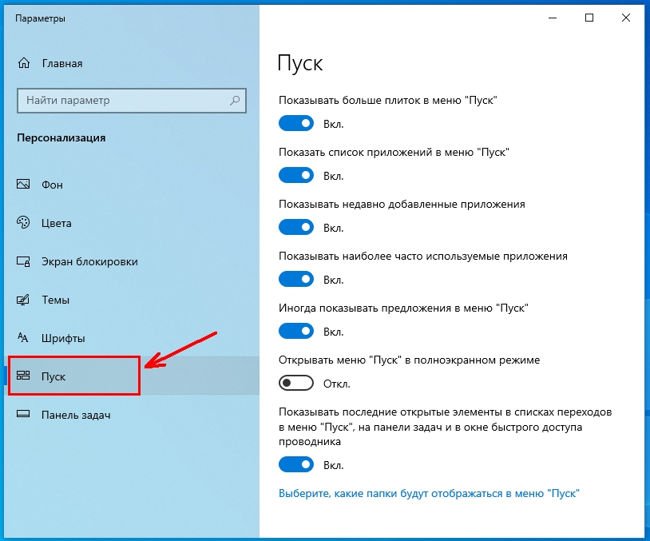This screenshot has height=541, width=650.
Task: Click 'Персонализация' section heading
Action: point(61,138)
